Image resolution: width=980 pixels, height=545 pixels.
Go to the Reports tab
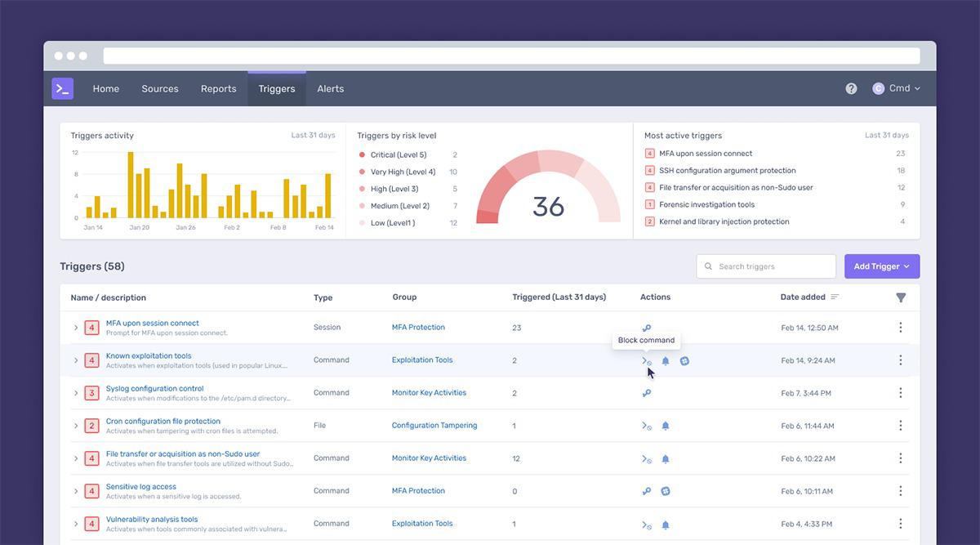pos(218,88)
